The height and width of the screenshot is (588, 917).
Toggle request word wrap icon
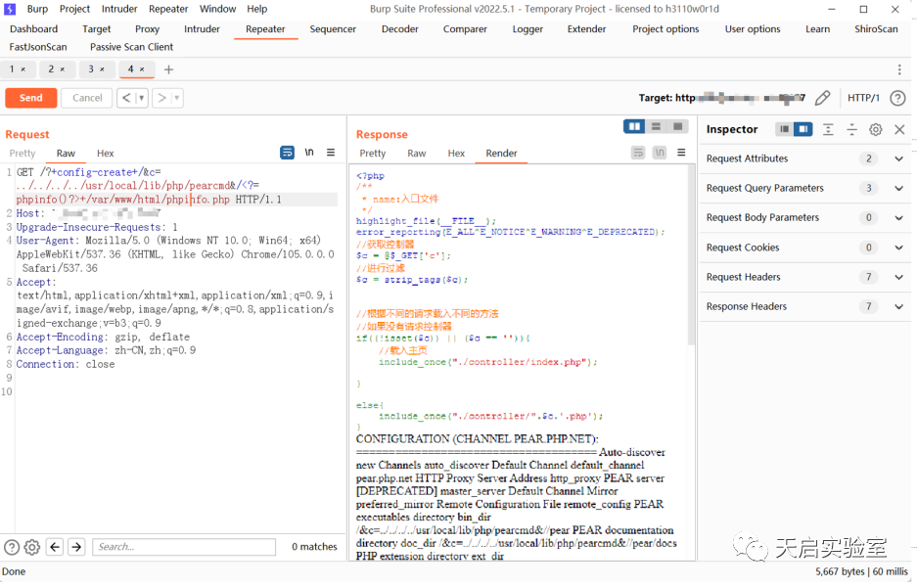pyautogui.click(x=287, y=153)
